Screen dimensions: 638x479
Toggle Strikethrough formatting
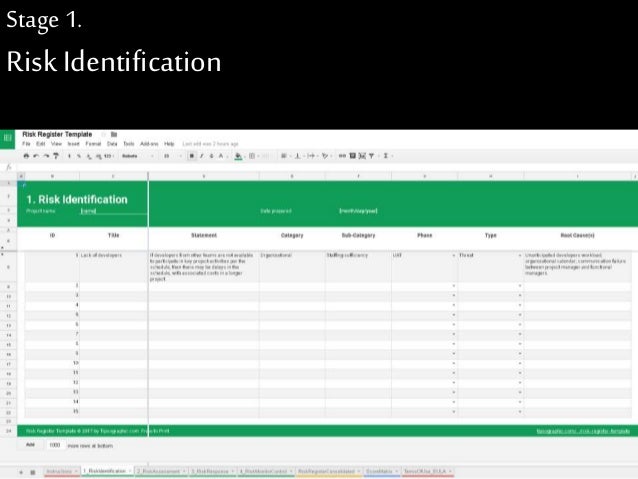coord(211,156)
